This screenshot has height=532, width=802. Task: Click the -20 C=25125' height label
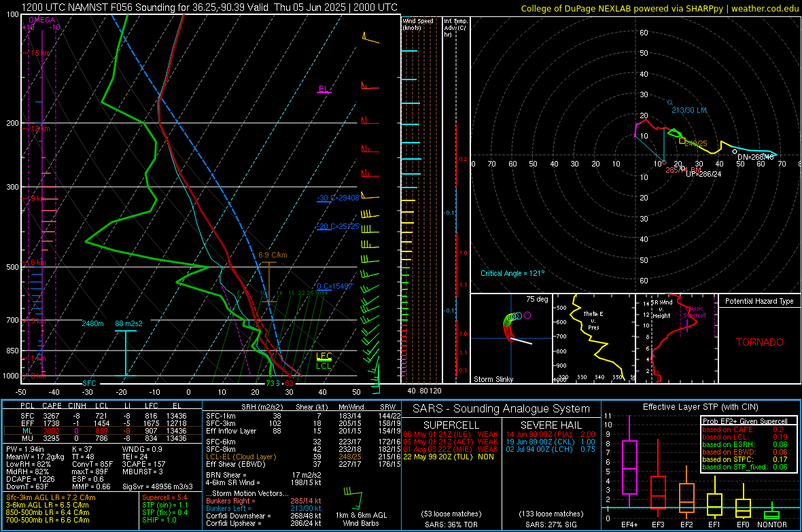(x=338, y=227)
